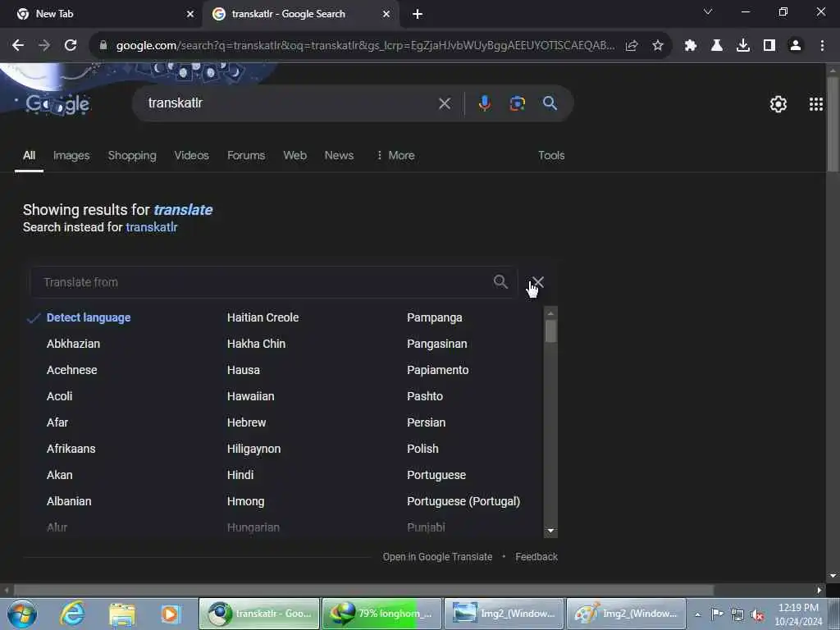
Task: Select the All results tab
Action: (x=29, y=155)
